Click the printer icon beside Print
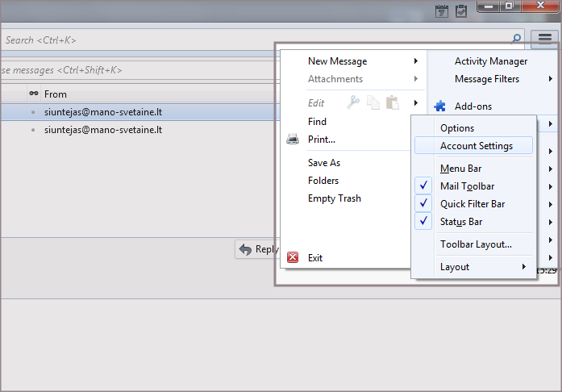Screen dimensions: 562x392 293,140
